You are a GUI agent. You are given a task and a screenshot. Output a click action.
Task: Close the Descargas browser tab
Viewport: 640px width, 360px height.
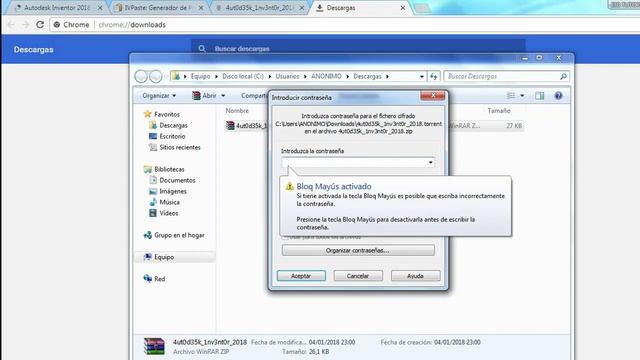click(402, 8)
